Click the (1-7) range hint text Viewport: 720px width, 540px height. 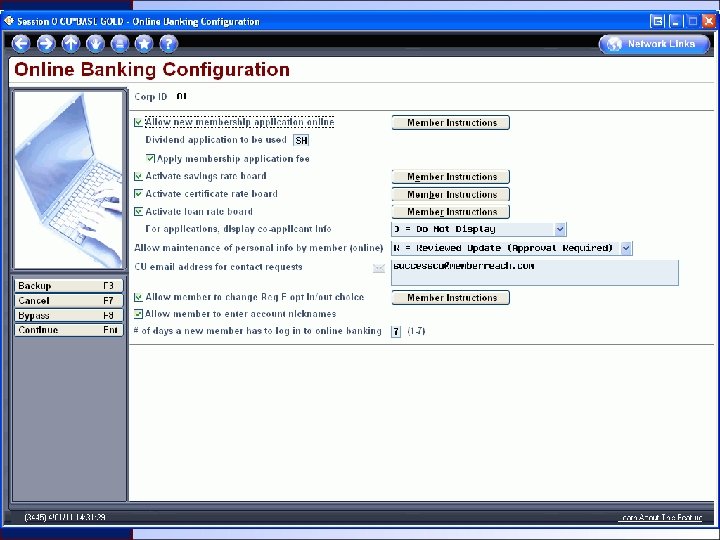[x=416, y=331]
